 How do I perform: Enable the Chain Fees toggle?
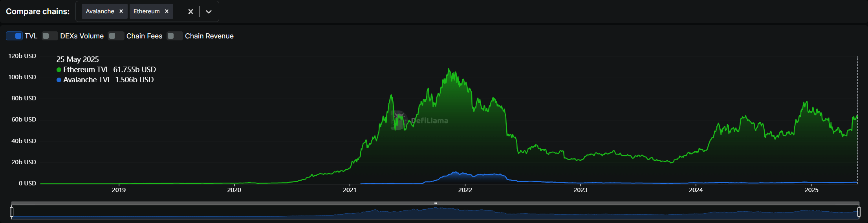coord(116,36)
